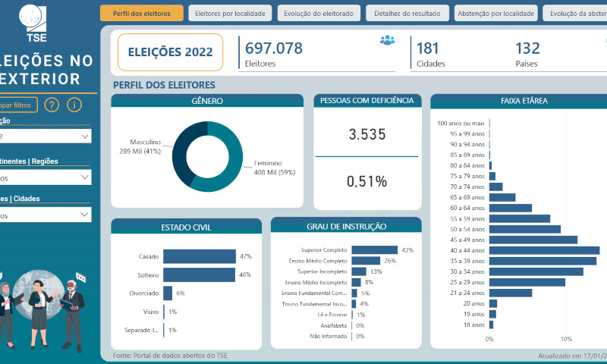Click the Superior Completo bar
The width and height of the screenshot is (607, 364).
coord(374,250)
